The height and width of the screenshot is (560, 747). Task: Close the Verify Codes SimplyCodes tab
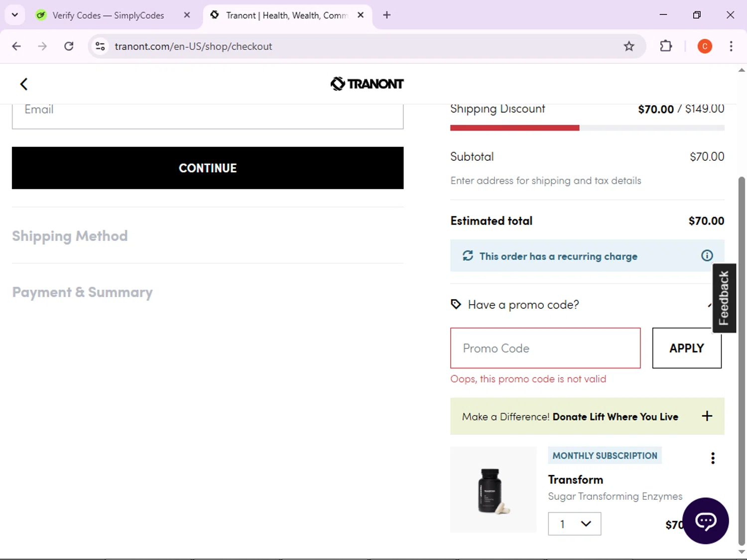(x=187, y=15)
